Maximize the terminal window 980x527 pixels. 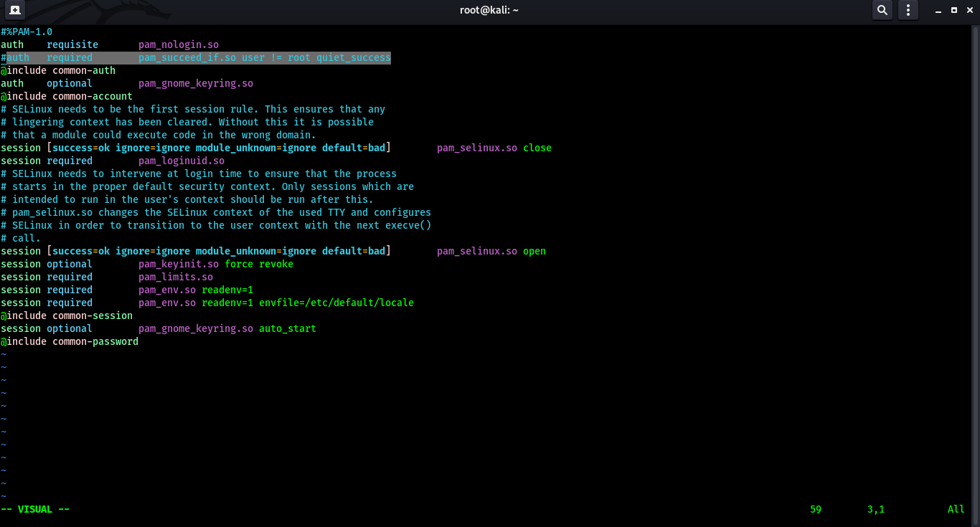pyautogui.click(x=954, y=10)
